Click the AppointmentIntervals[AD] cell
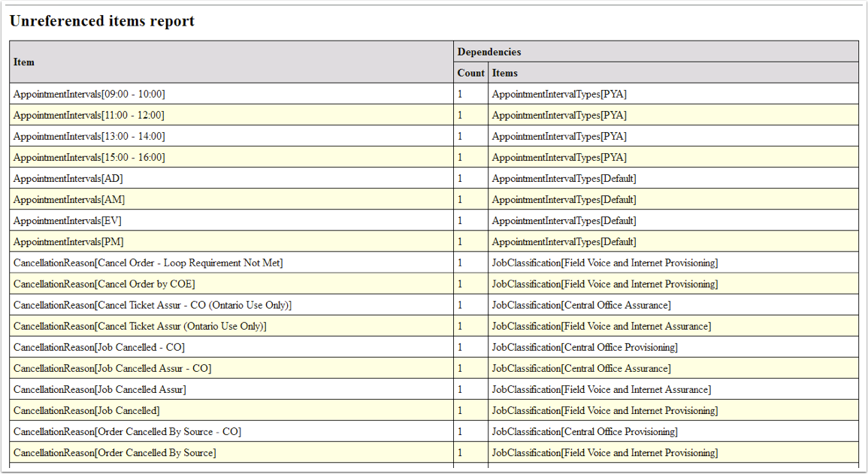 coord(68,178)
